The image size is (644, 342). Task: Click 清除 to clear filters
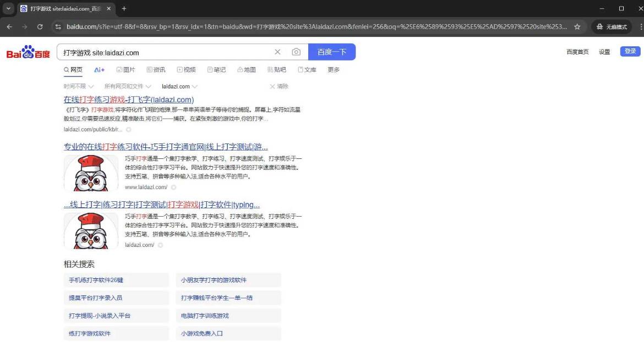tap(279, 86)
